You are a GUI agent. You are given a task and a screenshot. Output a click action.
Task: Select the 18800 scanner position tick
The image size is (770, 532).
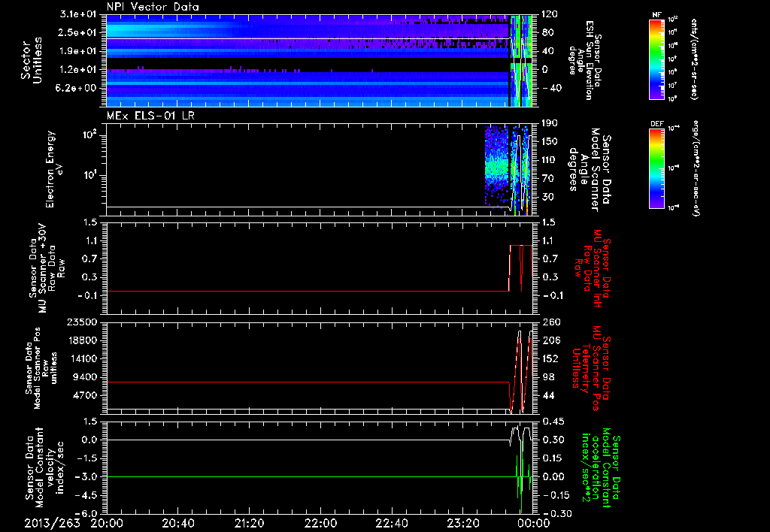(81, 340)
